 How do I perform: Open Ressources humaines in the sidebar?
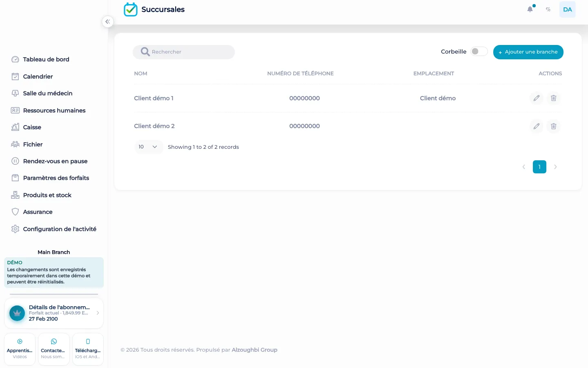[x=54, y=110]
